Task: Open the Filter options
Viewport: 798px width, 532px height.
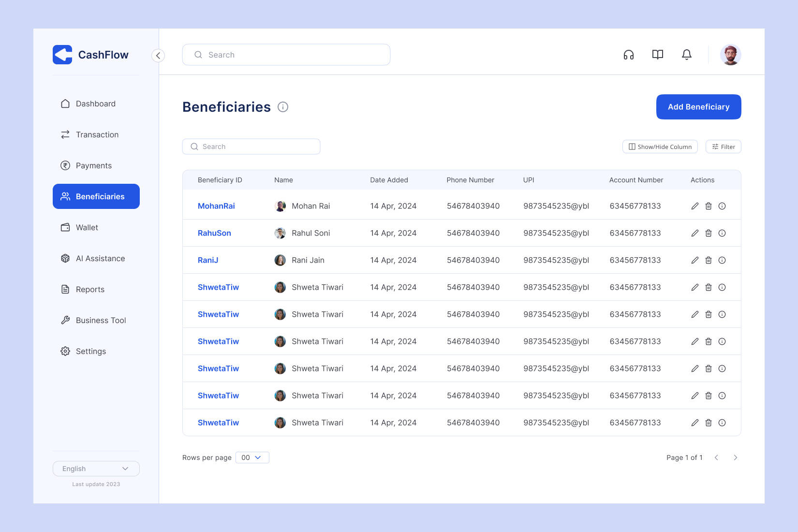Action: click(x=723, y=146)
